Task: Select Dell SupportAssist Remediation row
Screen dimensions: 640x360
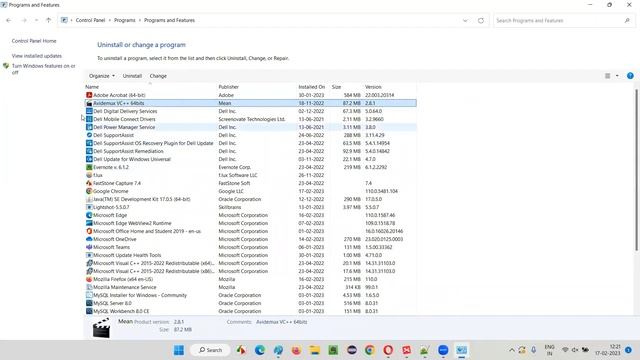Action: pos(250,151)
